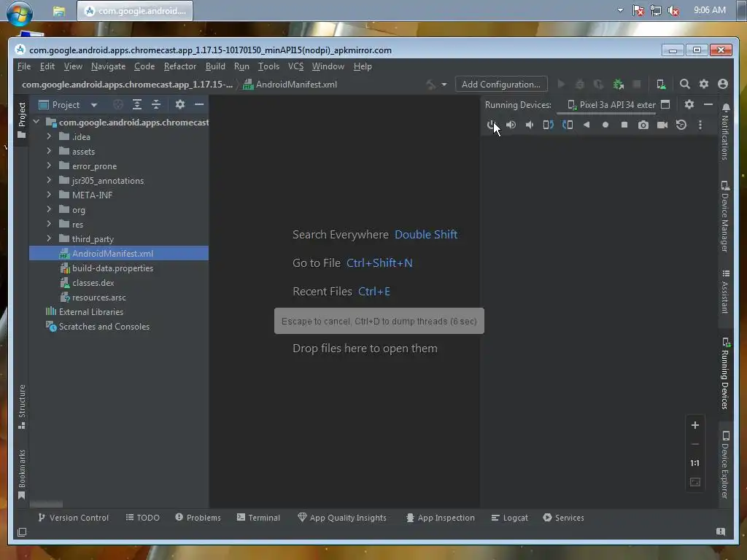The image size is (747, 560).
Task: Zoom in emulator with plus button
Action: pyautogui.click(x=695, y=425)
